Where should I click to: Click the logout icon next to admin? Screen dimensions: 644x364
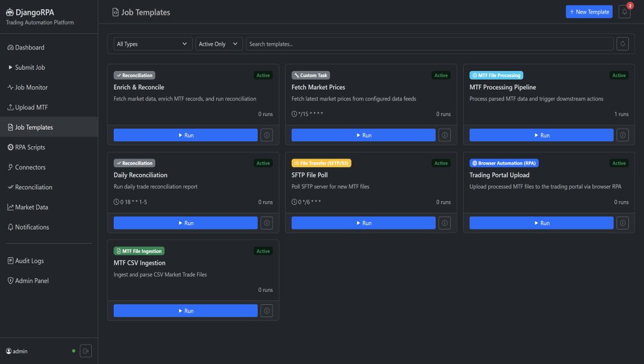(x=86, y=351)
